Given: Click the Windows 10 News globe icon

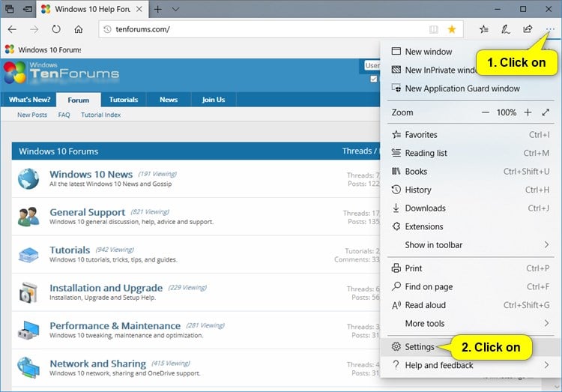Looking at the screenshot, I should coord(28,178).
